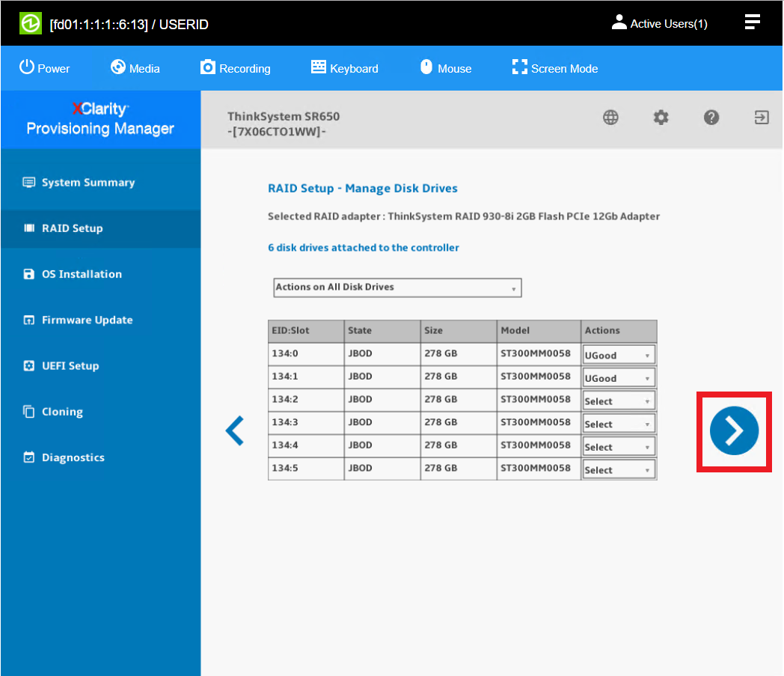
Task: Click the exit icon in header
Action: pos(762,118)
